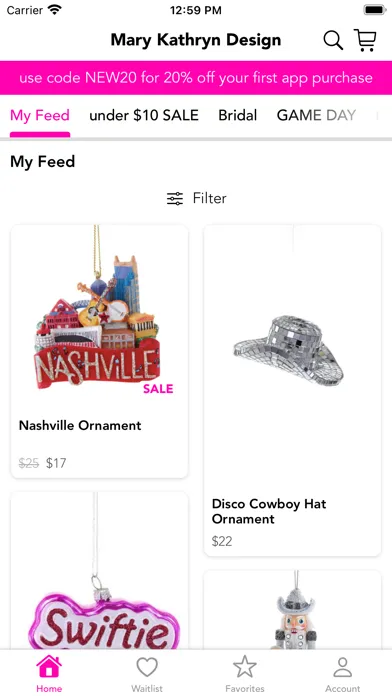This screenshot has height=696, width=392.
Task: Tap the NEW20 promo code banner
Action: click(196, 78)
